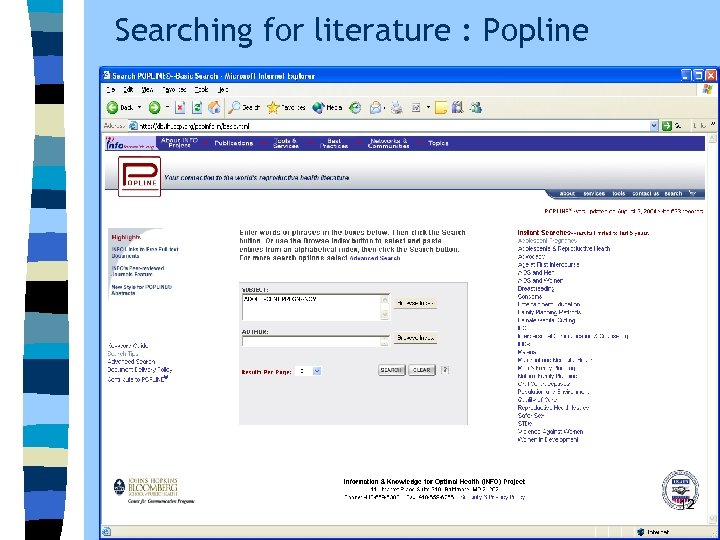Open Violence Against Women instant search
Screen dimensions: 720x540
pyautogui.click(x=550, y=432)
